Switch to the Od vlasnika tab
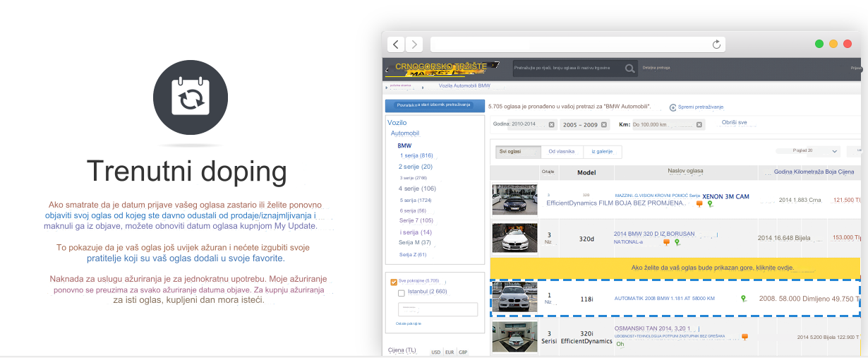Screen dimensions: 868x358 coord(562,151)
